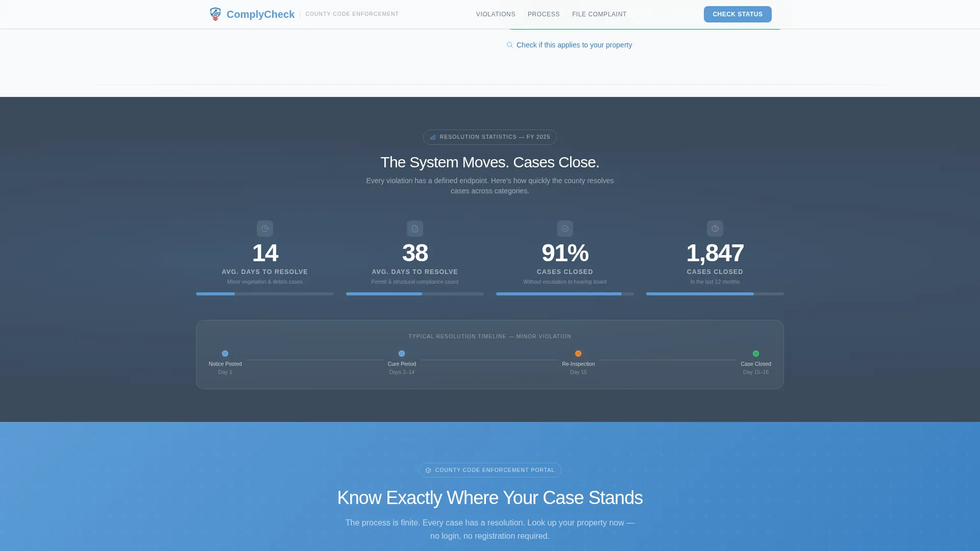Select the Notice Posted timeline dot
980x551 pixels.
225,354
